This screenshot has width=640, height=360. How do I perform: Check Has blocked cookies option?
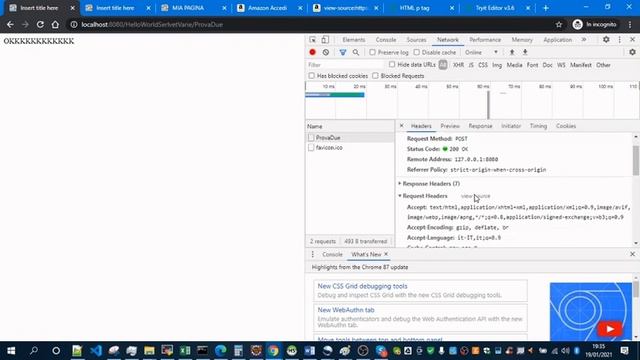point(311,76)
